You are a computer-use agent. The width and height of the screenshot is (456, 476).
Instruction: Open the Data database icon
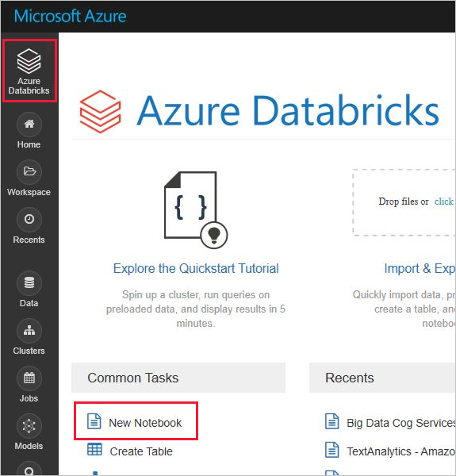click(x=29, y=282)
